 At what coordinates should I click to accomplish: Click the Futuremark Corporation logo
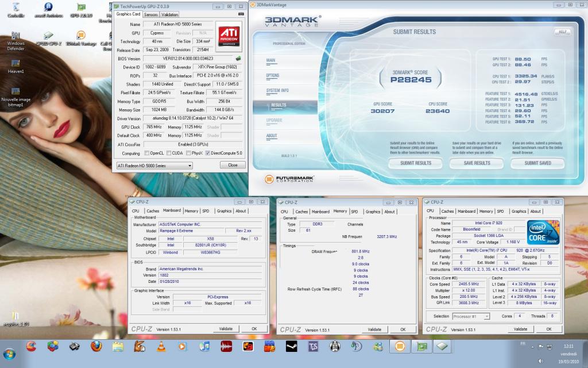[x=289, y=179]
